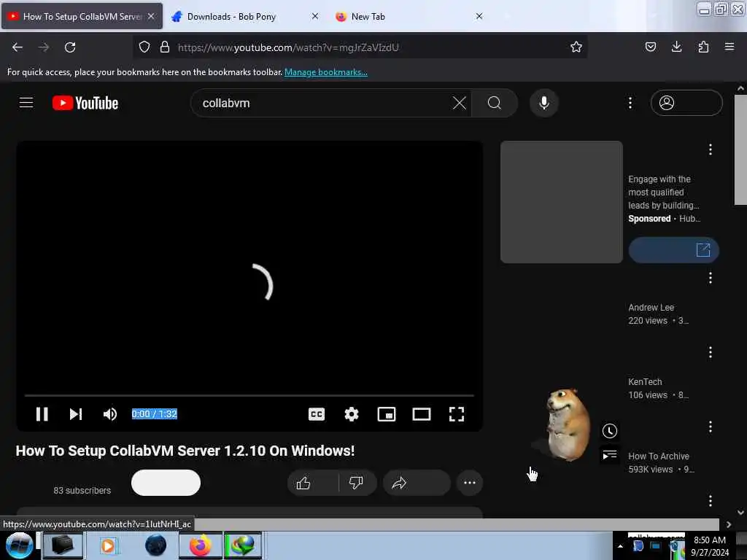Open the extensions puzzle icon
Screen dimensions: 747x560
click(x=703, y=47)
